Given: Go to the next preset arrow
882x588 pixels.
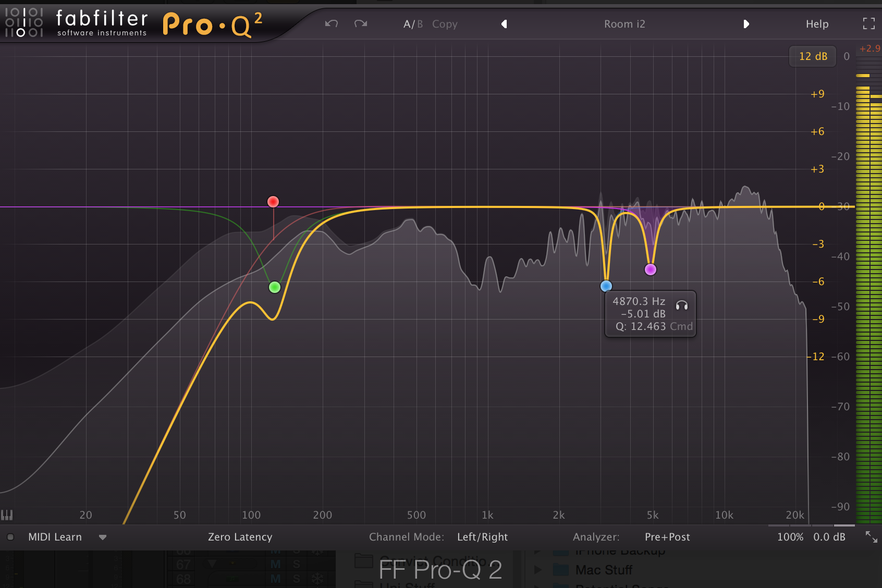Looking at the screenshot, I should pyautogui.click(x=746, y=24).
